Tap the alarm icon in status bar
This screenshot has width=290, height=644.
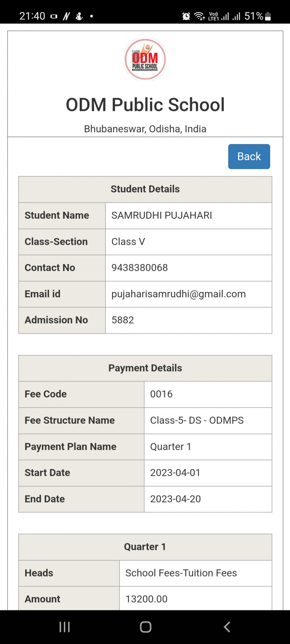186,16
